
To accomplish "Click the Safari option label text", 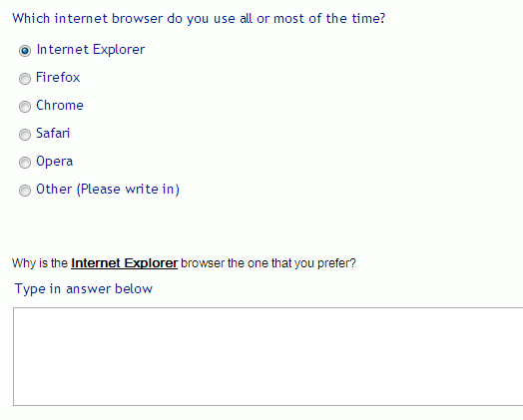I will point(53,134).
